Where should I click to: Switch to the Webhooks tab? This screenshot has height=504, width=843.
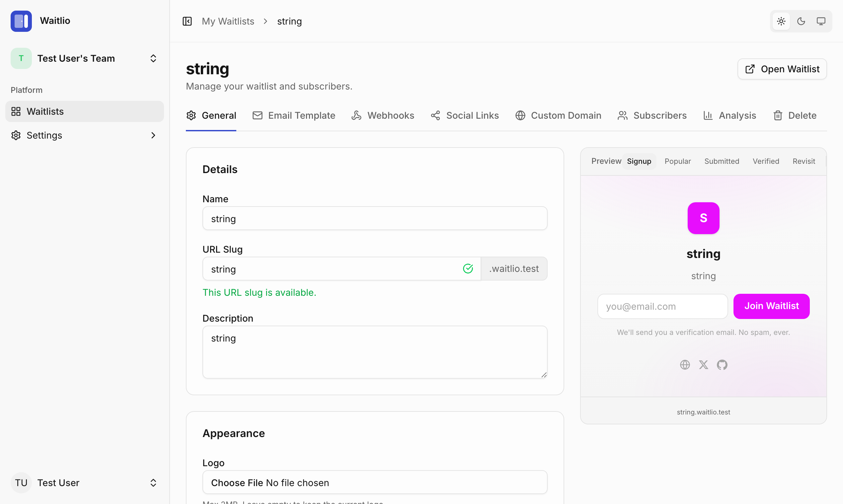[383, 115]
